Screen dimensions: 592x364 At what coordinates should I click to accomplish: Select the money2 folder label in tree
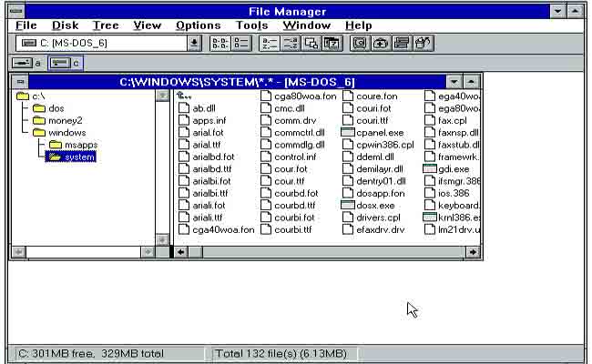coord(66,121)
